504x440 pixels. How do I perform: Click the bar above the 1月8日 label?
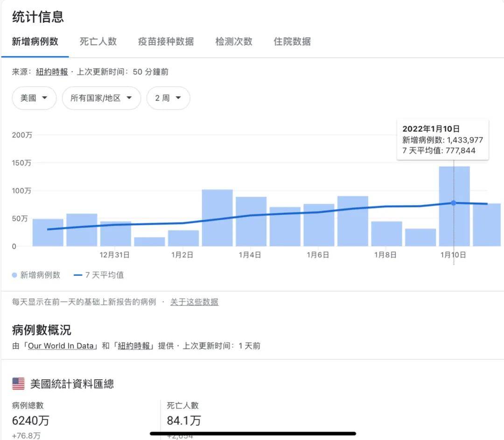point(386,234)
